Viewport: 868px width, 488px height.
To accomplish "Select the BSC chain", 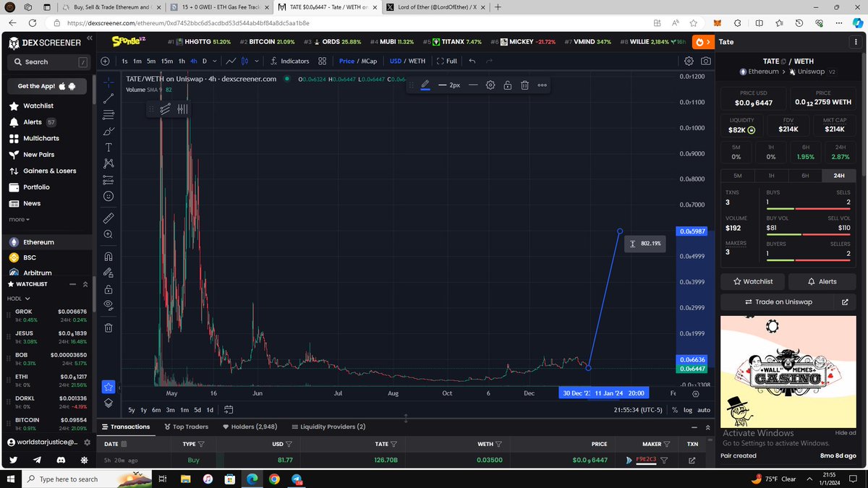I will [30, 257].
